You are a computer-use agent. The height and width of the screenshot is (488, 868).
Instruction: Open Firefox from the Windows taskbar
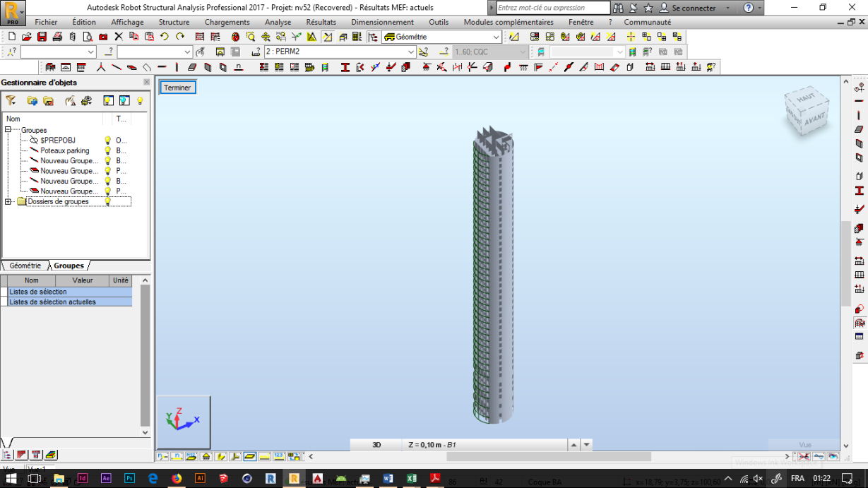(x=176, y=478)
